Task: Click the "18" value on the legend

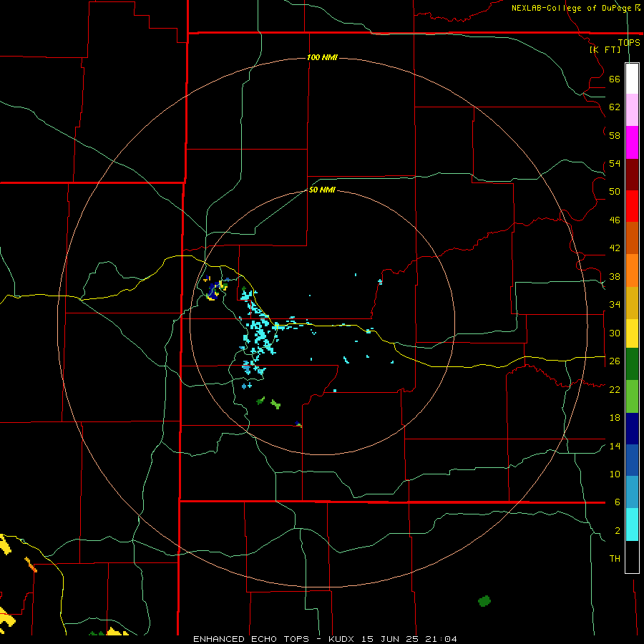Action: [615, 418]
